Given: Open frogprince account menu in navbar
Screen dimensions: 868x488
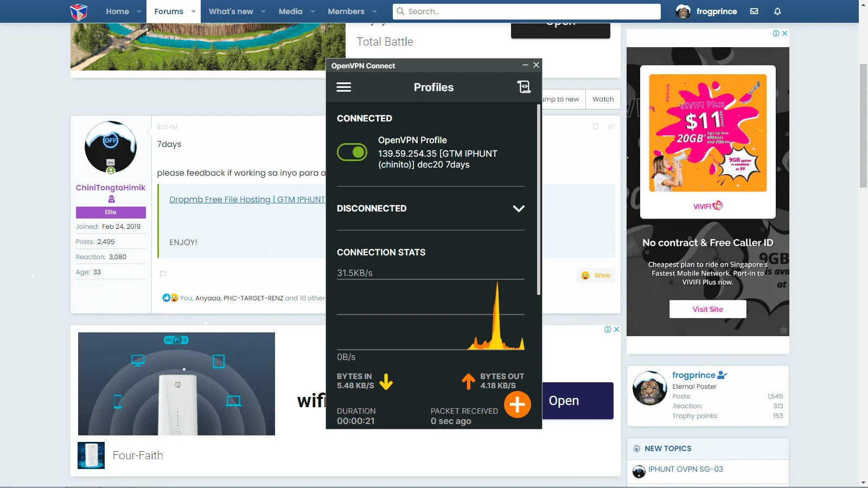Looking at the screenshot, I should pos(706,11).
